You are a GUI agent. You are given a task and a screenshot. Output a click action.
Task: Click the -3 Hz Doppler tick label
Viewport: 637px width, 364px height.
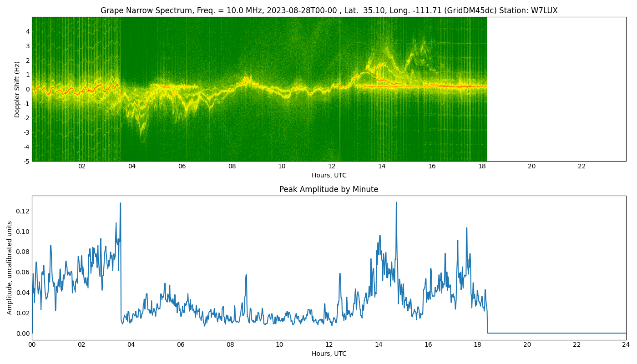click(26, 132)
